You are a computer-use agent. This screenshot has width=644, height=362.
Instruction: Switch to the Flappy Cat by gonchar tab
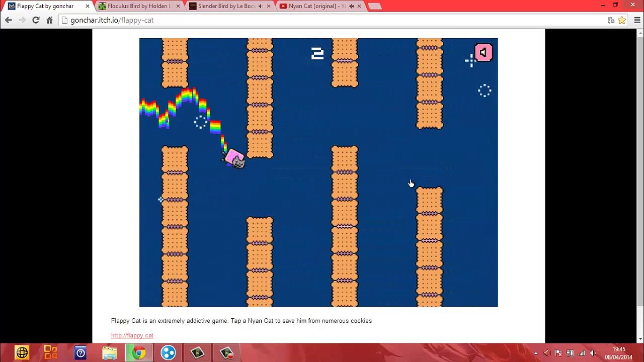[49, 6]
